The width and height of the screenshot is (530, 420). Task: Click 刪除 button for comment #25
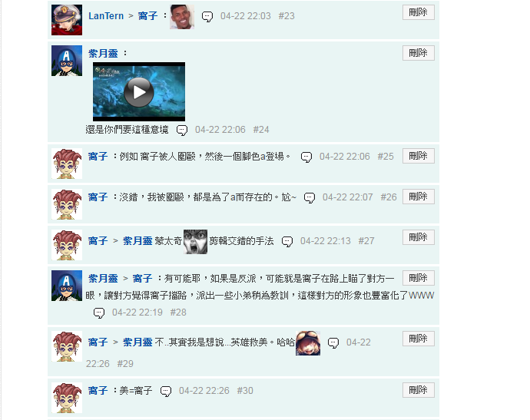pos(418,156)
